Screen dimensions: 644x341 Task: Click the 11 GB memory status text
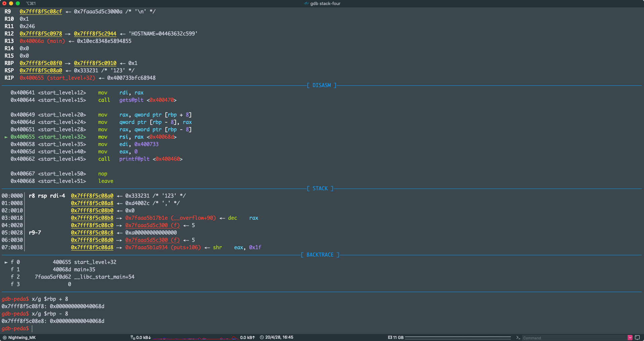(398, 338)
